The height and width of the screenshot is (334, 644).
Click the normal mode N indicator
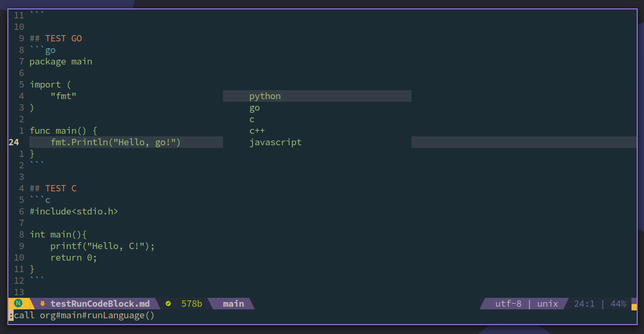19,304
